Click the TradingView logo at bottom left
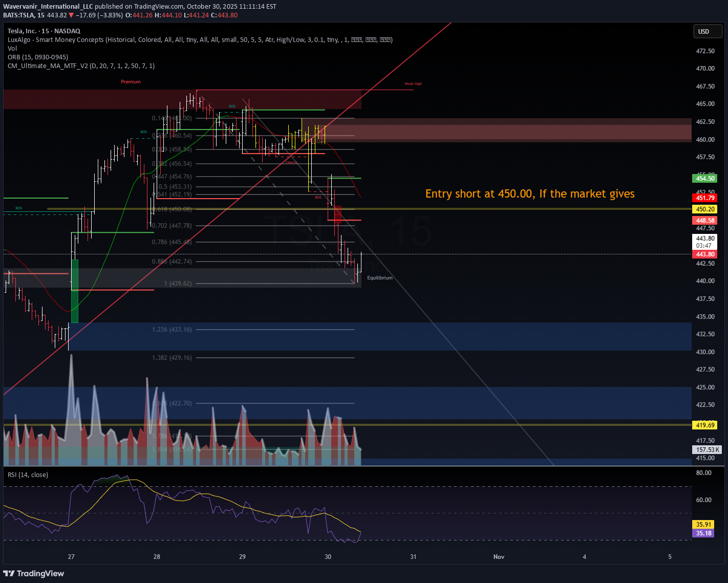This screenshot has width=728, height=583. point(34,573)
